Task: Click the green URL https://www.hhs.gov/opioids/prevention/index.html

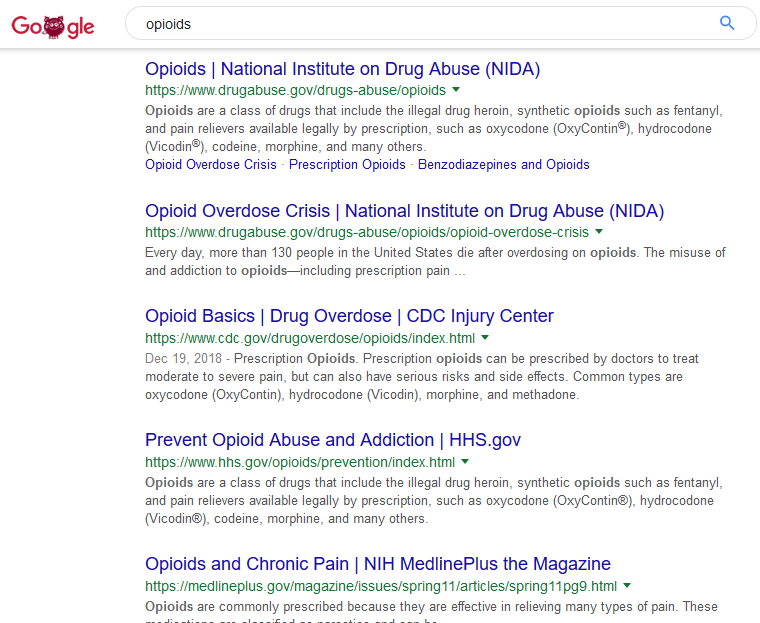Action: click(300, 462)
